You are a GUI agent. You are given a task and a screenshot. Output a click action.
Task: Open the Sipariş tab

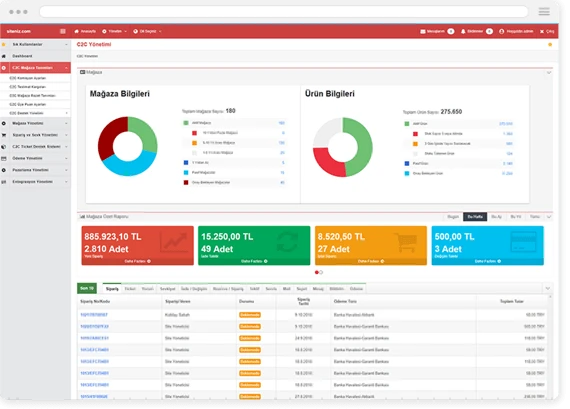pos(112,289)
